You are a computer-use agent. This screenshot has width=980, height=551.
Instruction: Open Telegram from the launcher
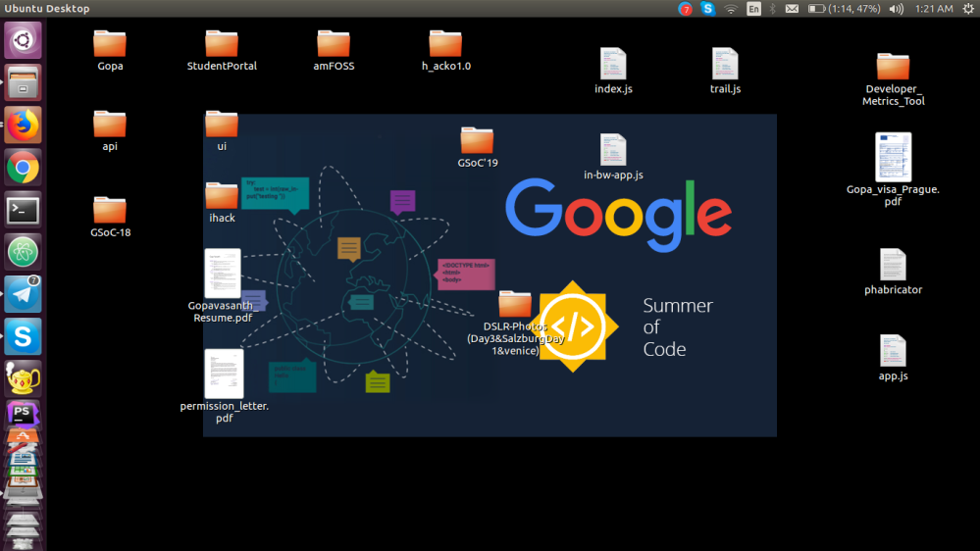[24, 294]
